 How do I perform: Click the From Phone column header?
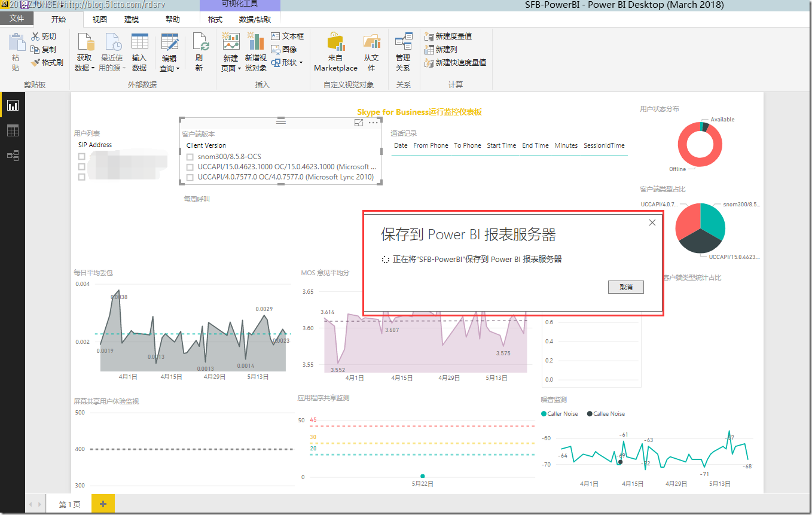point(431,145)
